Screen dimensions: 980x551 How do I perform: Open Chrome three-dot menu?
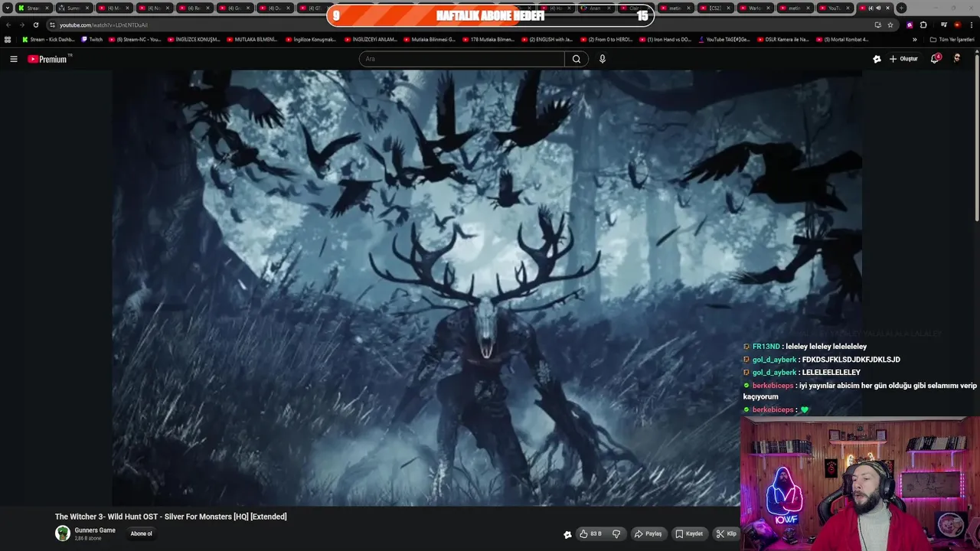click(x=971, y=24)
